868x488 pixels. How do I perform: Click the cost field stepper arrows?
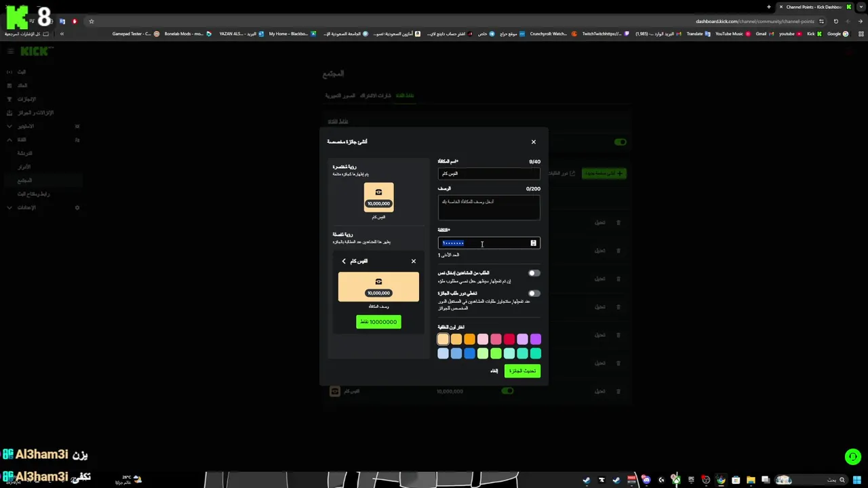533,243
